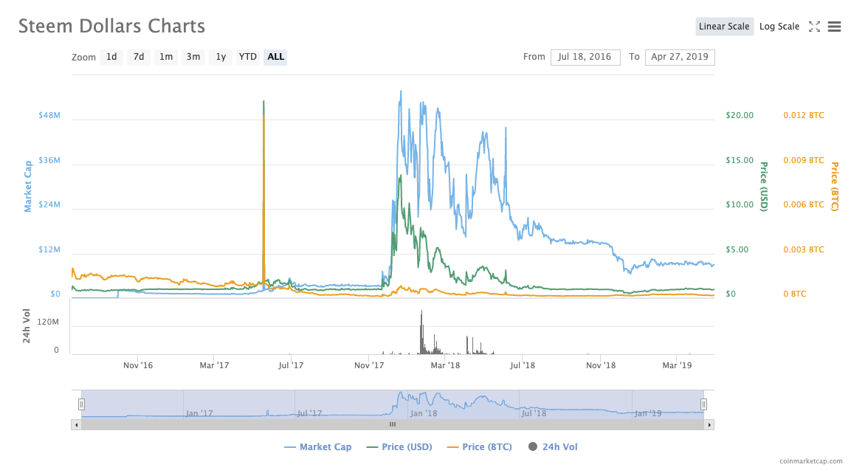This screenshot has width=868, height=473.
Task: Click the navigator right handle grip
Action: 703,404
